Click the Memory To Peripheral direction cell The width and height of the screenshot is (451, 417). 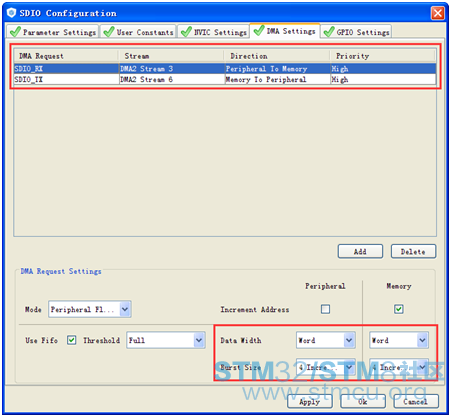tap(278, 79)
